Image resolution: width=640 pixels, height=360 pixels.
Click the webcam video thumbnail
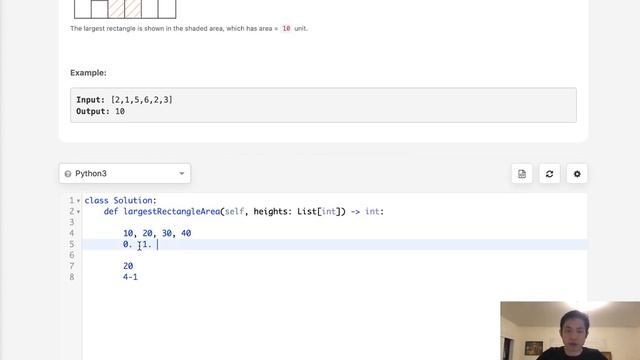pos(570,331)
